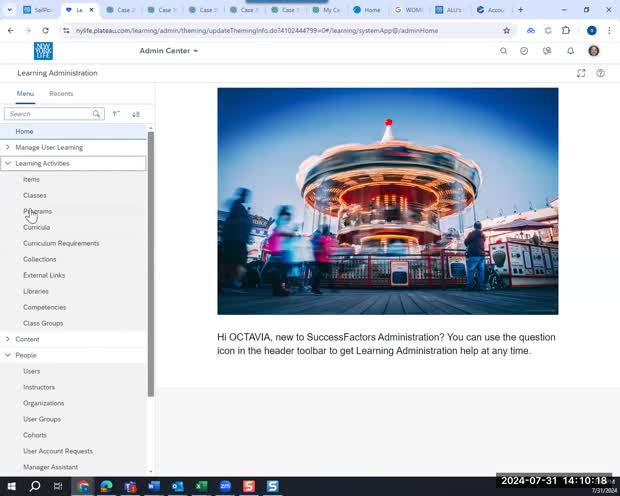Open Competencies menu entry
Viewport: 620px width, 496px height.
tap(44, 307)
